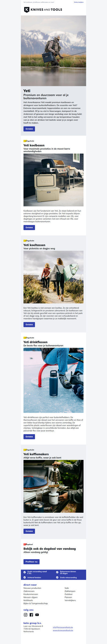The height and width of the screenshot is (644, 107).
Task: Open the Instagram icon under volg ons
Action: coord(25,615)
